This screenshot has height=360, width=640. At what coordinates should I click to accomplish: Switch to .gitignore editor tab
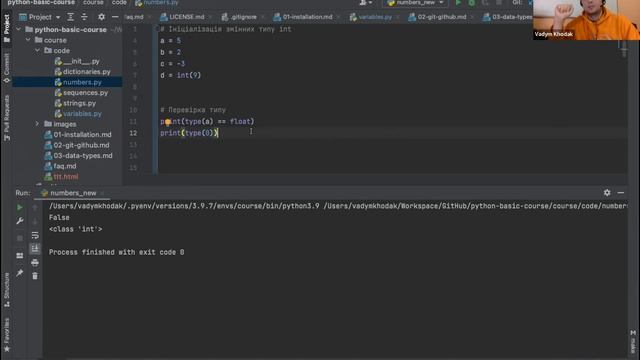point(239,17)
